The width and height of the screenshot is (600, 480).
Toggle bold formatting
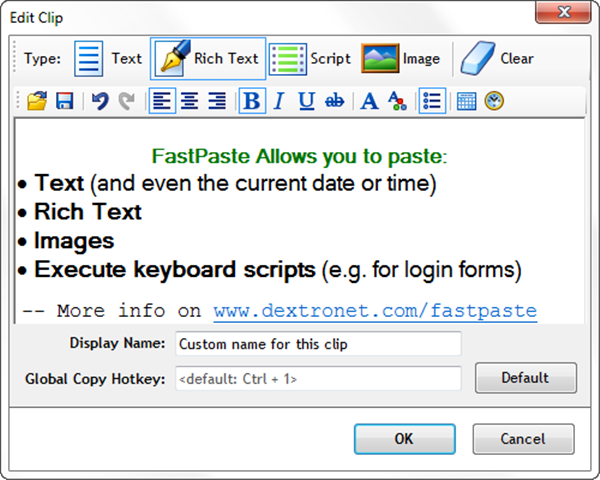point(252,101)
